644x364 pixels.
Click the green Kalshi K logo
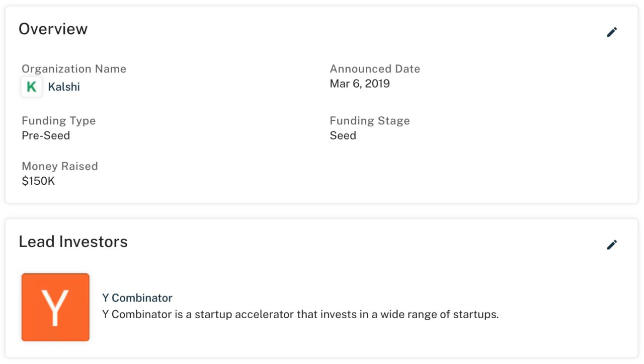click(31, 87)
